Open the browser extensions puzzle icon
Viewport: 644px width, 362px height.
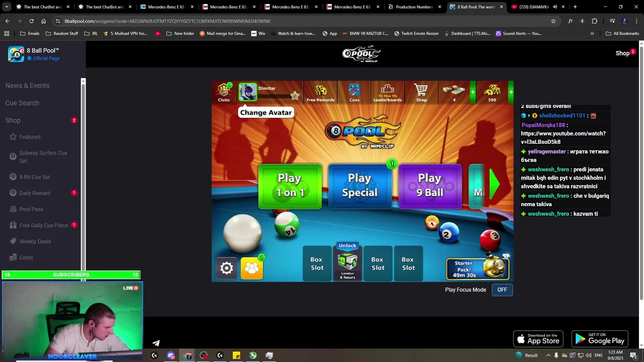click(x=594, y=21)
